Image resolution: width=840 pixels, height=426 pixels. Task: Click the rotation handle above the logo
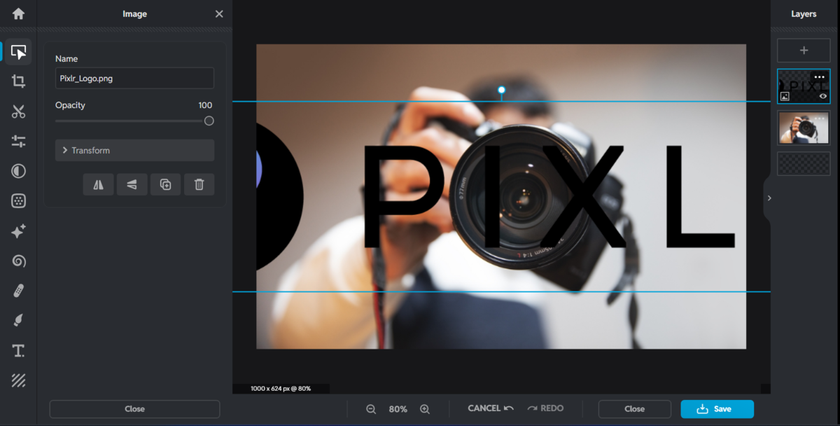pos(501,90)
